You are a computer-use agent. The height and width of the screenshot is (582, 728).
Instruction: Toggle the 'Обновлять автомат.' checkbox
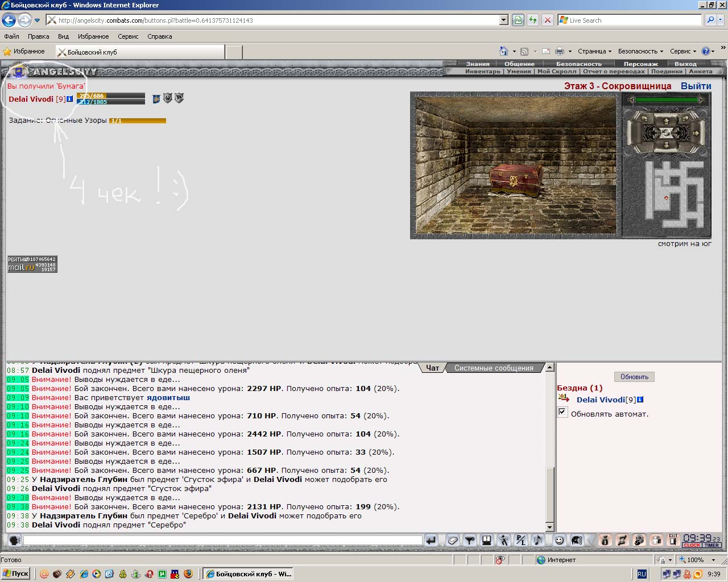[562, 412]
